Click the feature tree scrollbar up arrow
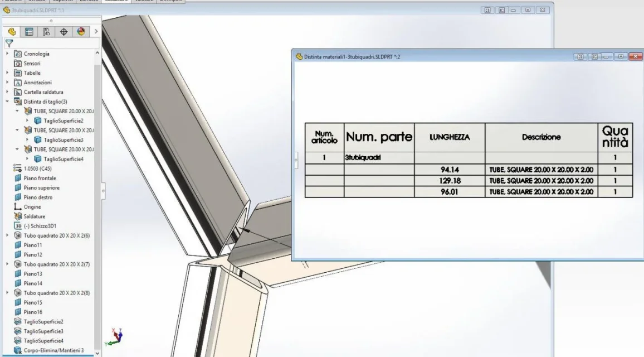Screen dimensions: 644x357 click(x=97, y=53)
